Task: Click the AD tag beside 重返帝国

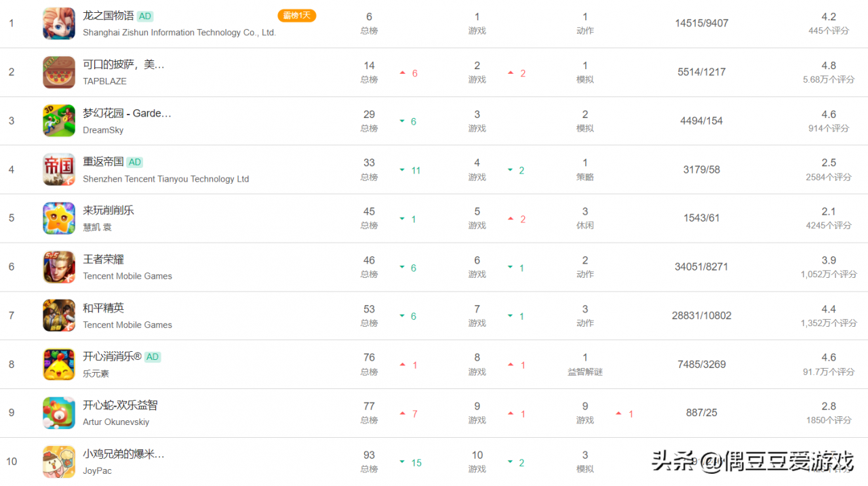Action: pos(135,162)
